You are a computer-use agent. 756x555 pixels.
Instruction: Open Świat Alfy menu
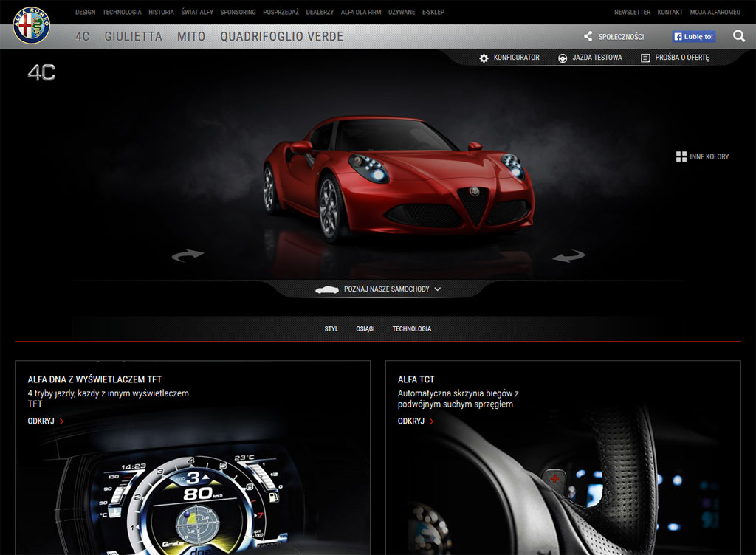click(x=197, y=12)
